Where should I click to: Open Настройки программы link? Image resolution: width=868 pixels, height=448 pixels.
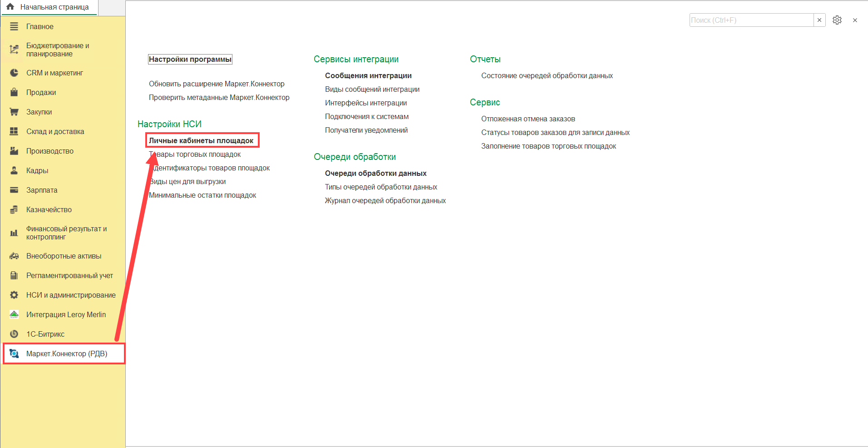tap(190, 59)
